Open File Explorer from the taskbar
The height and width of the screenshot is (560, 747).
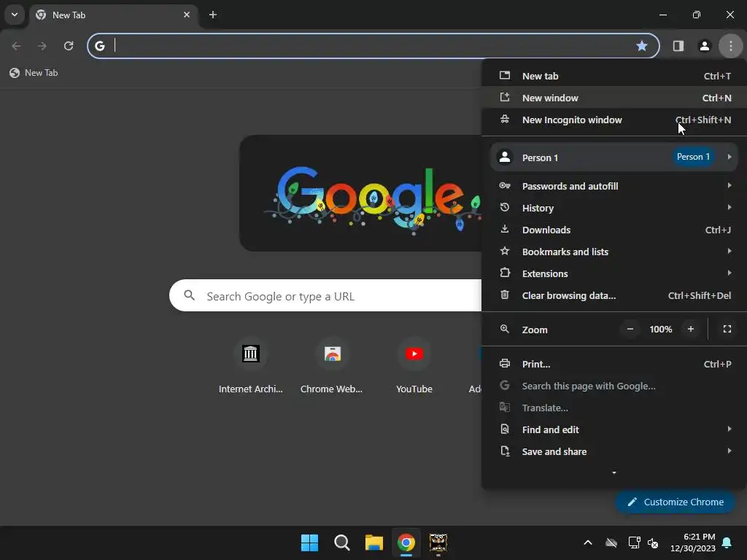[374, 542]
